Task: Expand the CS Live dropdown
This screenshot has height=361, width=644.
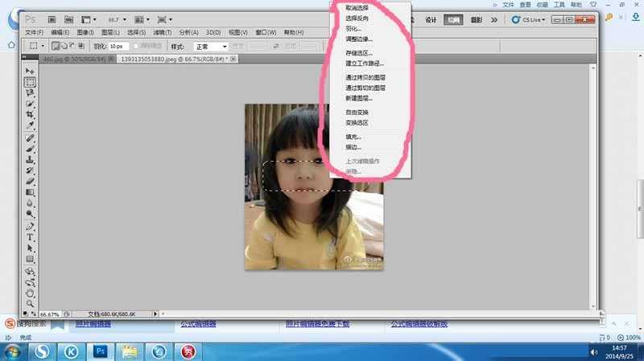Action: (x=535, y=19)
